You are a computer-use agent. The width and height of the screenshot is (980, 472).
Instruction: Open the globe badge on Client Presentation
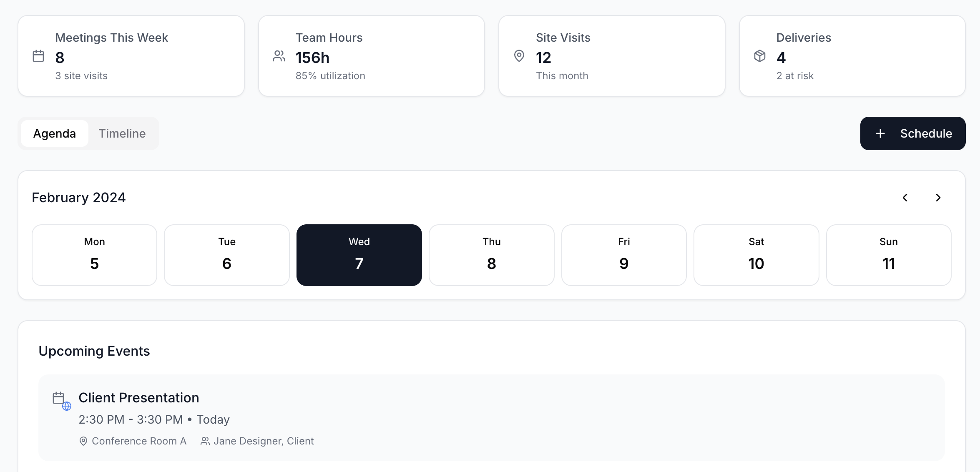pyautogui.click(x=66, y=406)
